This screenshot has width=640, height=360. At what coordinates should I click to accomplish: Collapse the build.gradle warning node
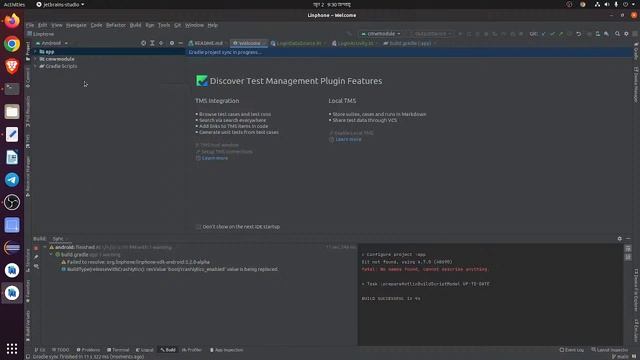[x=51, y=255]
